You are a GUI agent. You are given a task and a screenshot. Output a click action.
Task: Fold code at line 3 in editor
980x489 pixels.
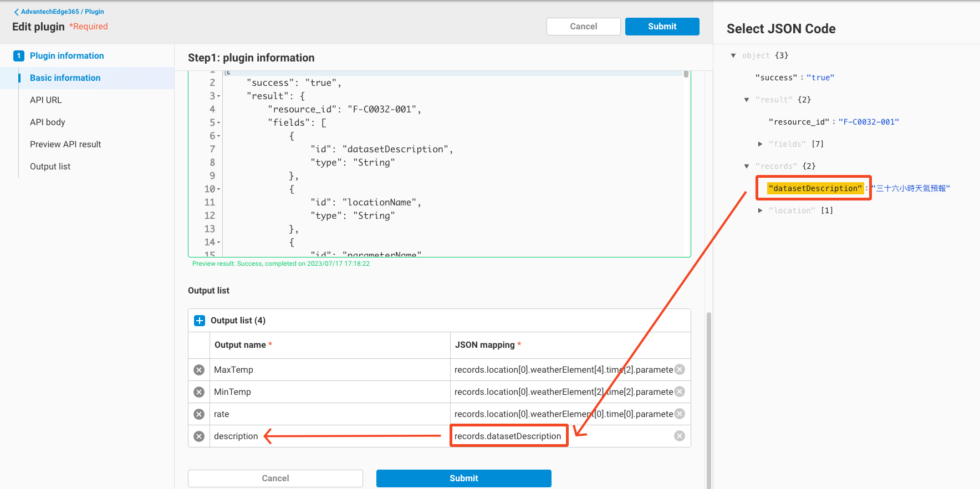point(219,96)
